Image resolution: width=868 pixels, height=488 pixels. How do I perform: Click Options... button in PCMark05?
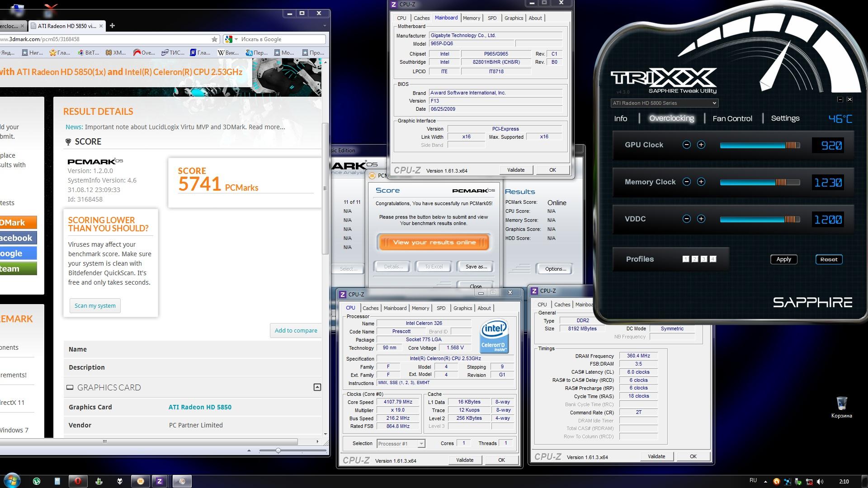point(555,269)
